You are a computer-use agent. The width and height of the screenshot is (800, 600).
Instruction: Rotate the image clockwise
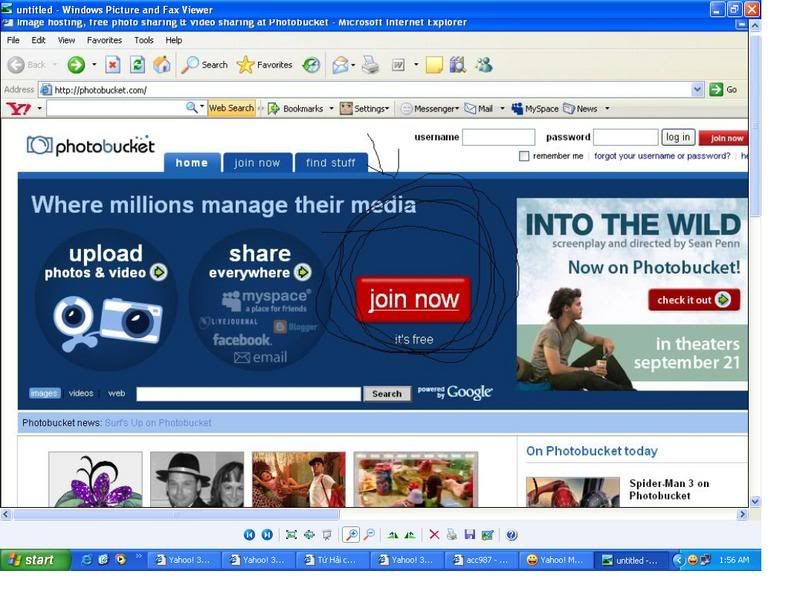(x=392, y=534)
